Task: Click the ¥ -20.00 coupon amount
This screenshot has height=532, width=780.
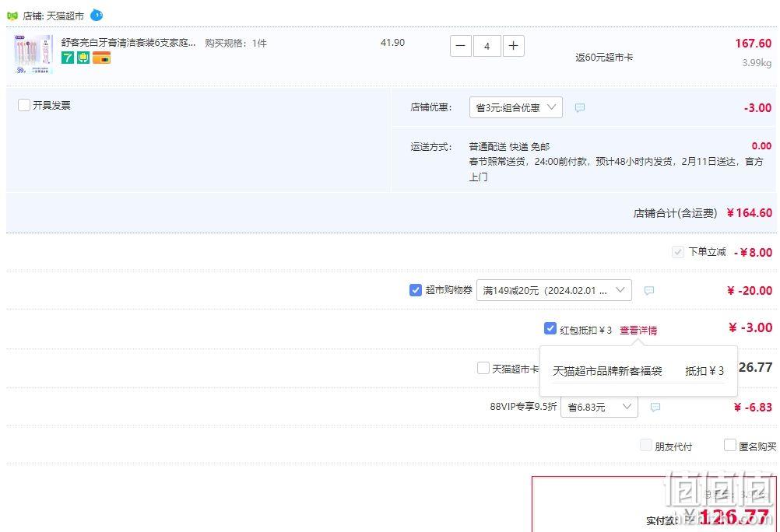Action: pos(750,290)
